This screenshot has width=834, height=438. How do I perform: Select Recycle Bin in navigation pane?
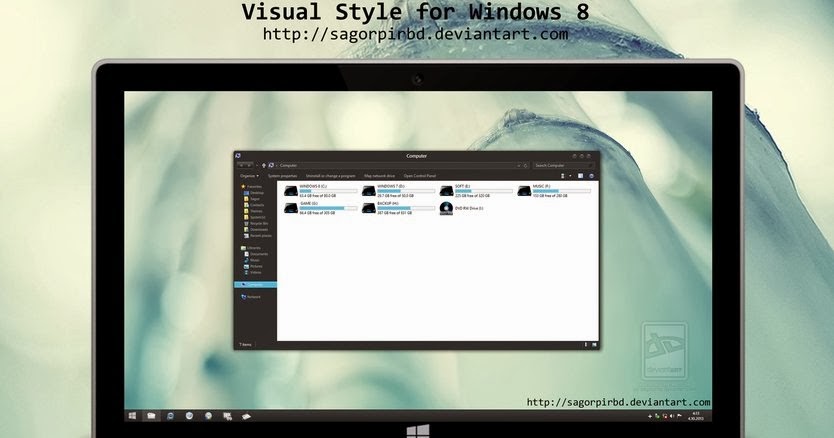[255, 224]
